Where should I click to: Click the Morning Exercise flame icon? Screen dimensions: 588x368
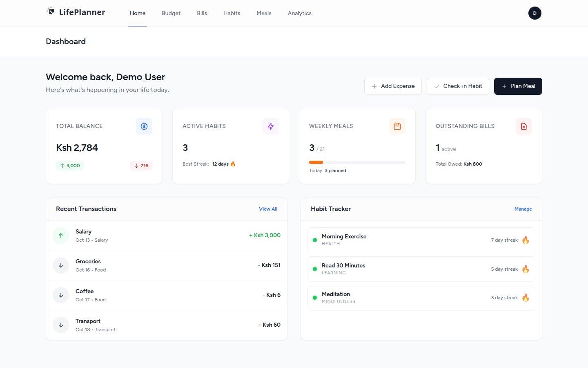click(x=526, y=240)
